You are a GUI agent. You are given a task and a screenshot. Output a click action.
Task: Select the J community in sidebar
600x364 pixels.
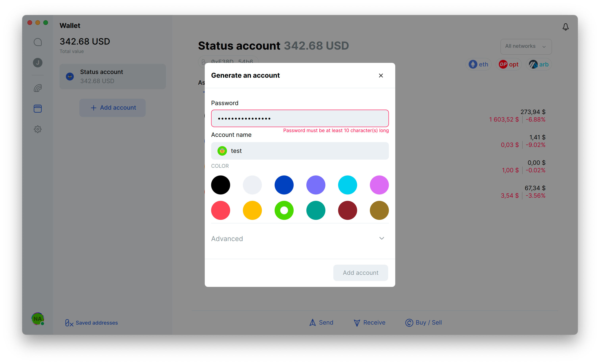click(38, 62)
